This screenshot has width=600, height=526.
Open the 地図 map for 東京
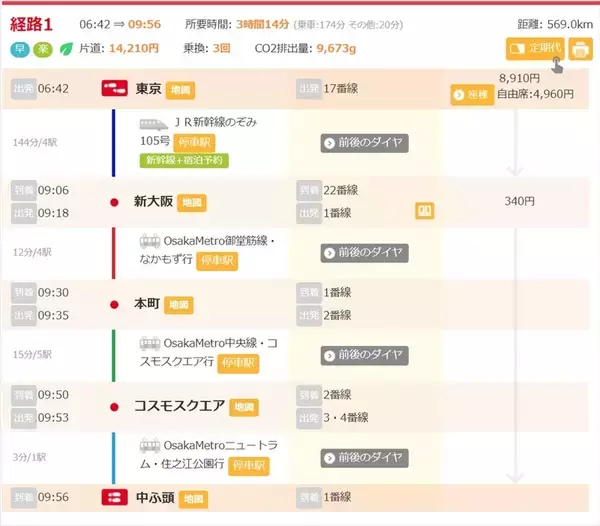(180, 90)
